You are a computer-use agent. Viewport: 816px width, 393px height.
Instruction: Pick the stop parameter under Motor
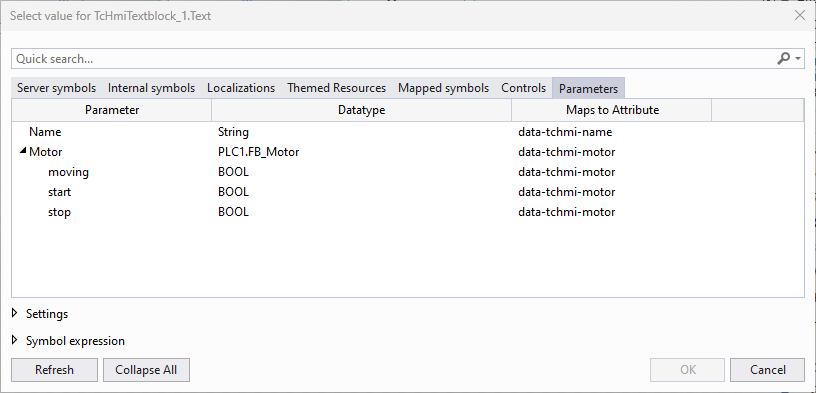tap(407, 212)
